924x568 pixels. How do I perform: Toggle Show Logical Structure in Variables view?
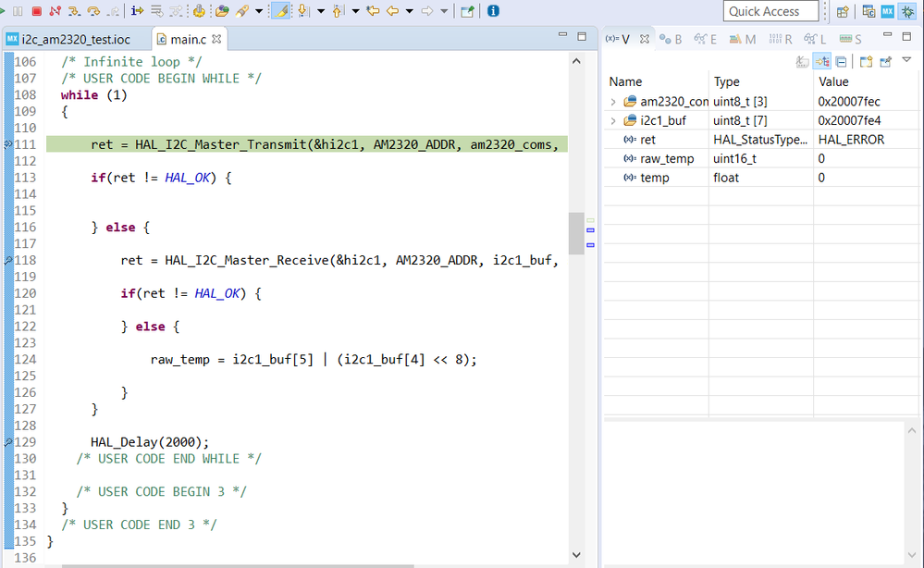821,62
